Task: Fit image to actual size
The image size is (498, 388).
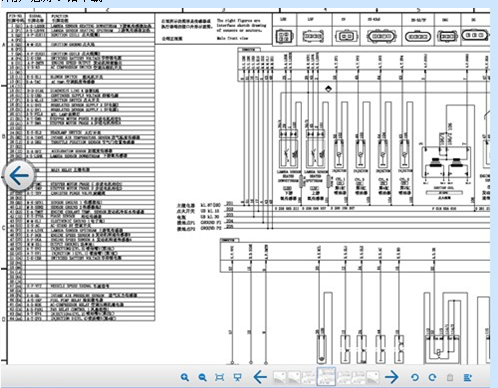Action: 219,377
